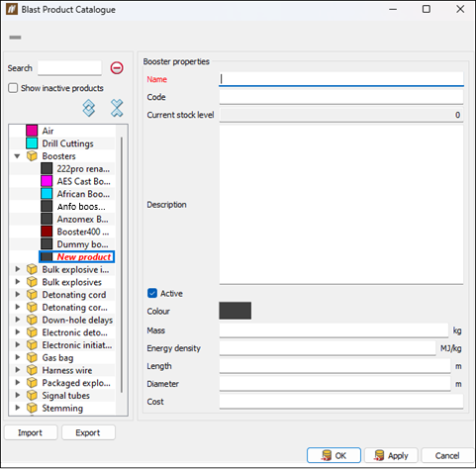Screen dimensions: 476x469
Task: Click into the Energy density field
Action: click(328, 348)
